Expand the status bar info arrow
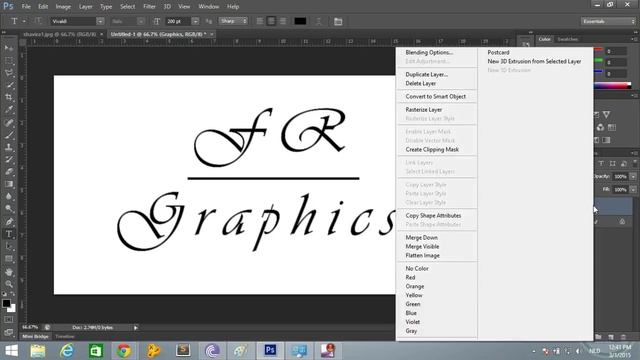The image size is (640, 360). tap(136, 327)
